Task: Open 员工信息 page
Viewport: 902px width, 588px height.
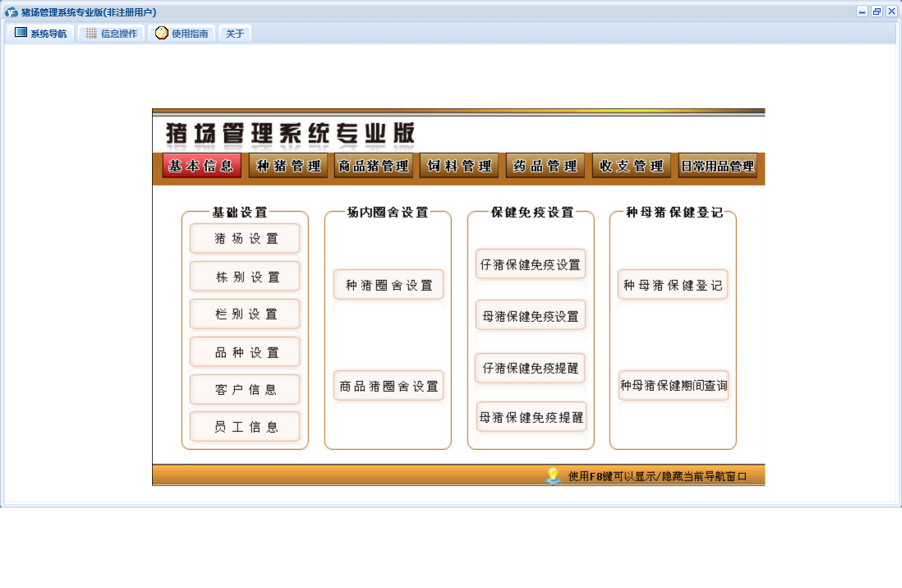Action: point(245,427)
